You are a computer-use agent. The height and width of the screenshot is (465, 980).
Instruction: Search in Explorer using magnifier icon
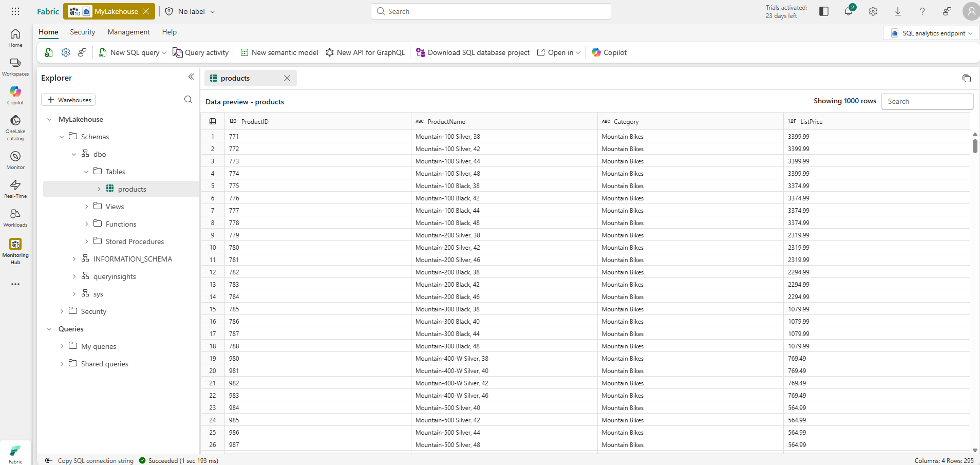188,100
